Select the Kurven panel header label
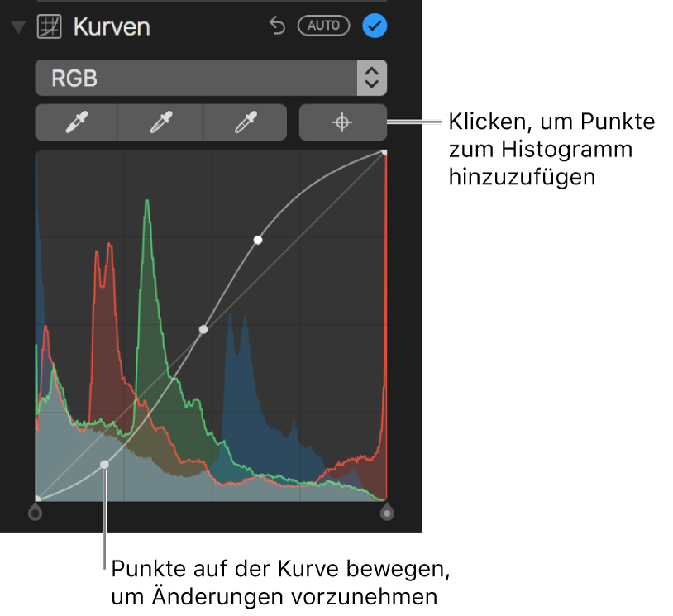Image resolution: width=673 pixels, height=616 pixels. [111, 26]
